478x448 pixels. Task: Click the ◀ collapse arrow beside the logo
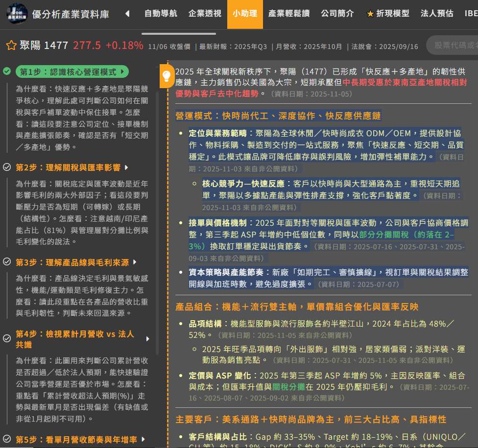click(127, 14)
